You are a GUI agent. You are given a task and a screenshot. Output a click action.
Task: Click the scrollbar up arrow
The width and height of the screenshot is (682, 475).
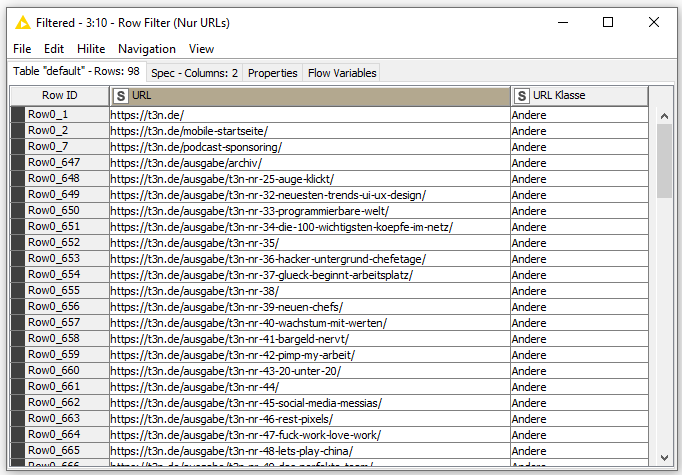[664, 116]
